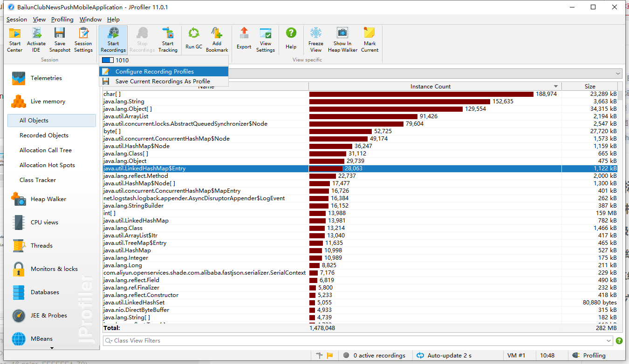
Task: Save Snapshot via toolbar icon
Action: [60, 40]
